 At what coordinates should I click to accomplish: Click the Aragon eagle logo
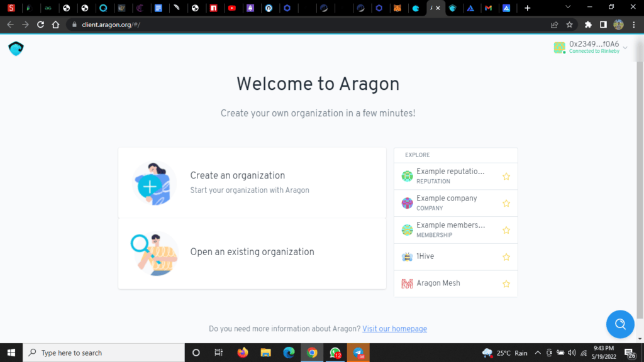(16, 48)
